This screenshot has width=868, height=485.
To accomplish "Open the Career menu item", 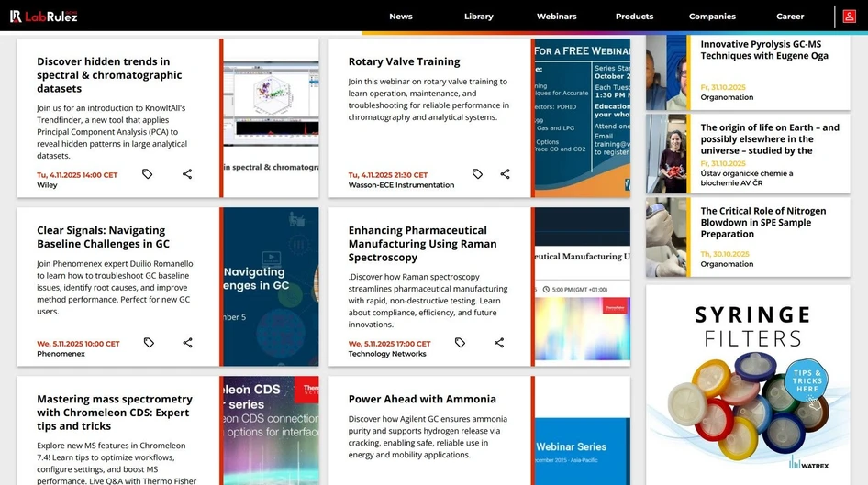I will pyautogui.click(x=790, y=16).
